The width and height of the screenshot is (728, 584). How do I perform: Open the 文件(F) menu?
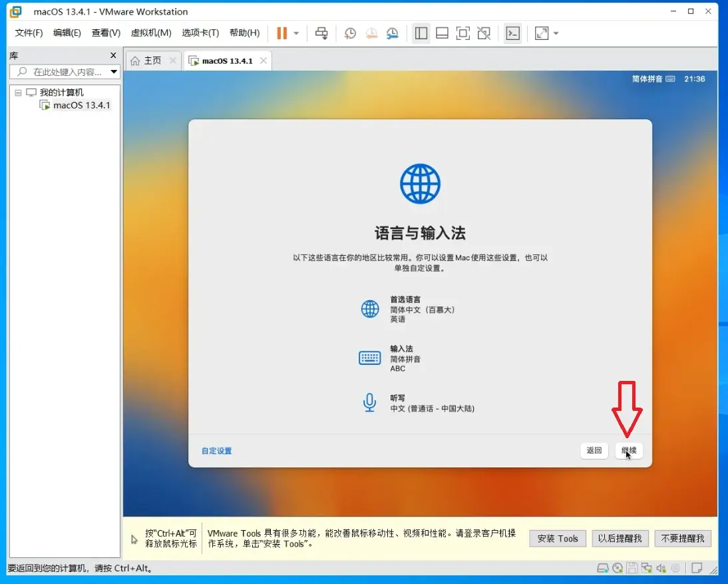click(x=29, y=33)
